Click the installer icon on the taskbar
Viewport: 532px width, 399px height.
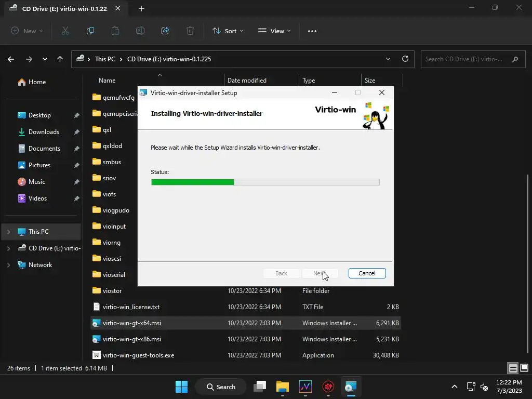351,387
